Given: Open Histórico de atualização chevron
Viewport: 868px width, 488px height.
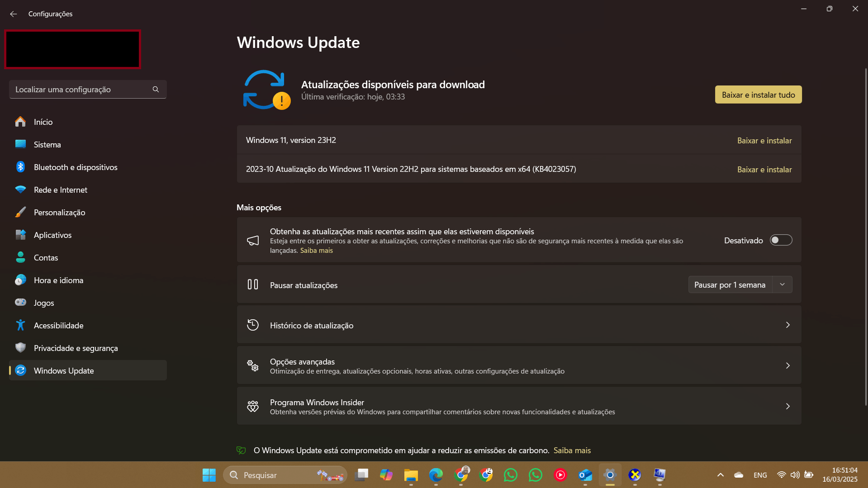Looking at the screenshot, I should [787, 325].
